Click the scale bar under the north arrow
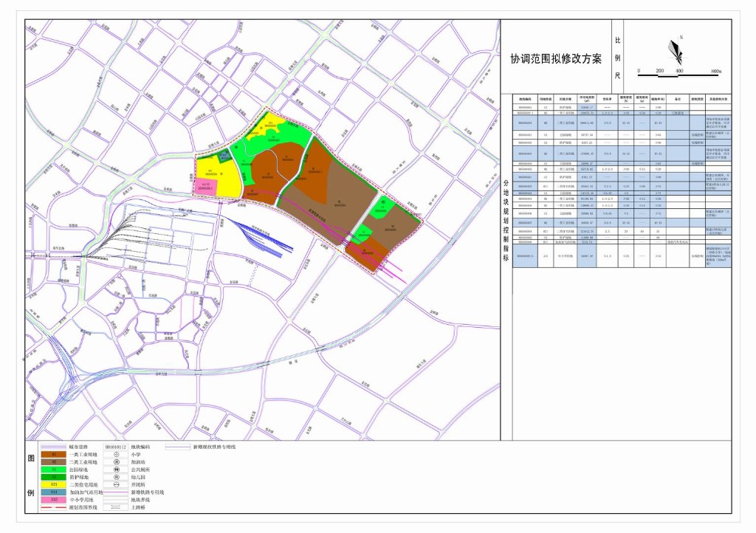The width and height of the screenshot is (756, 533). [679, 72]
